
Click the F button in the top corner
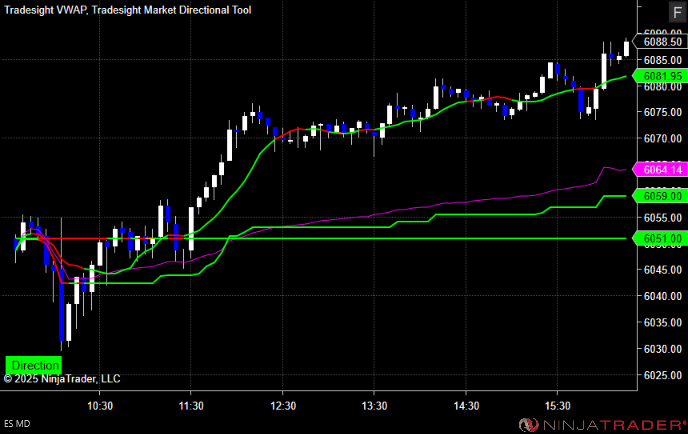click(677, 12)
